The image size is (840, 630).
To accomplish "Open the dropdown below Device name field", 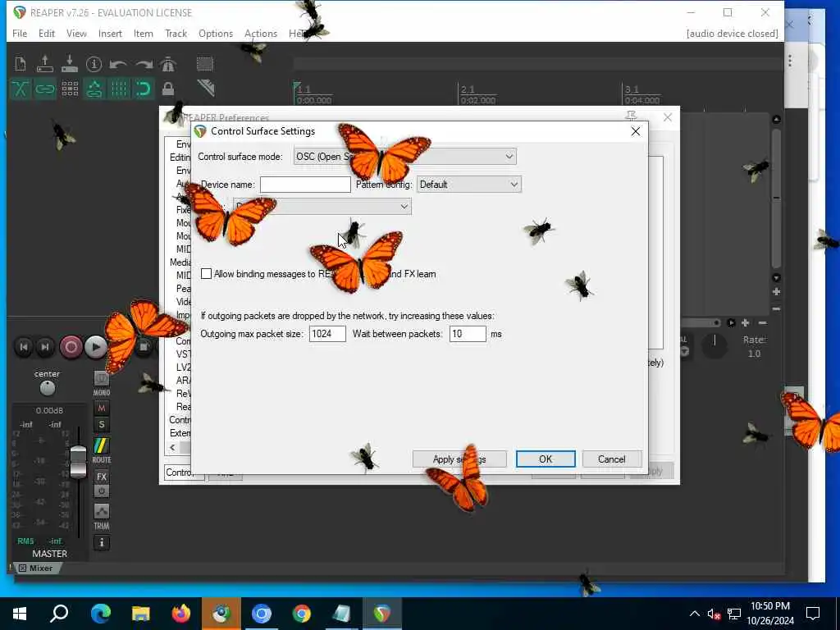I will [x=322, y=206].
